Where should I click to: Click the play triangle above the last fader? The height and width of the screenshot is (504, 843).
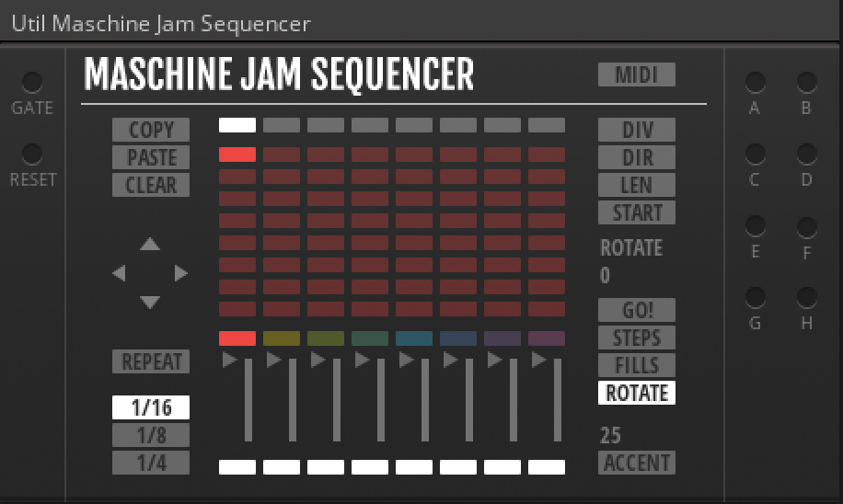click(538, 361)
